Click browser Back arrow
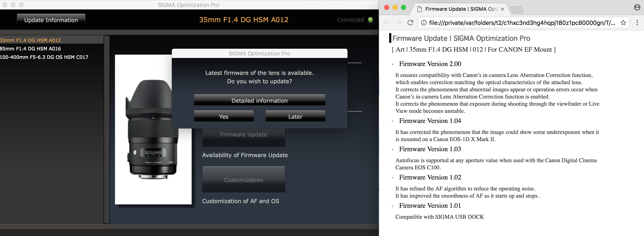Viewport: 644px width, 236px height. pos(387,23)
